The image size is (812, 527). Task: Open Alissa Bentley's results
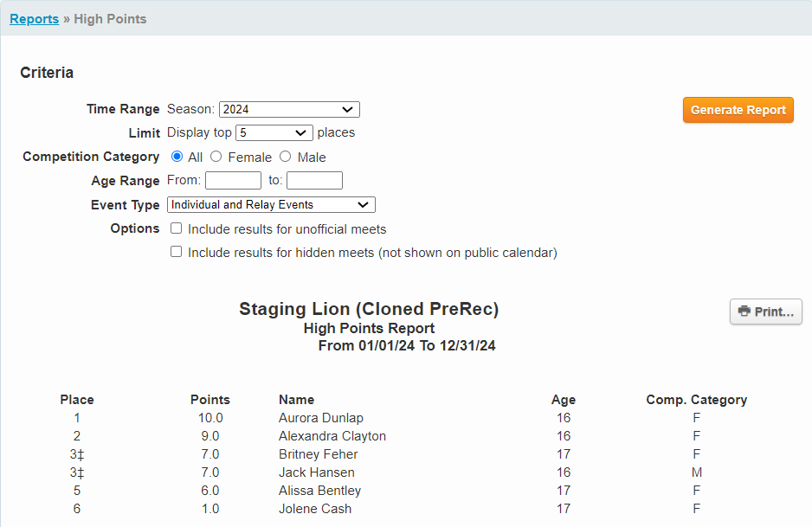click(x=319, y=491)
